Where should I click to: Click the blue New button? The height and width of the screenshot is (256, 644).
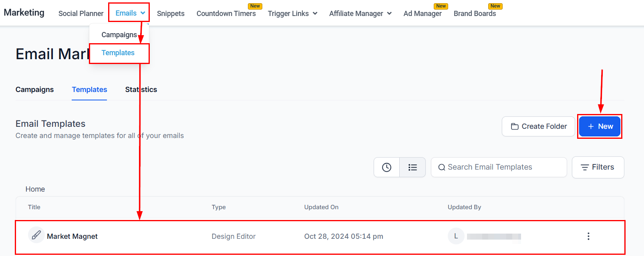pyautogui.click(x=600, y=126)
